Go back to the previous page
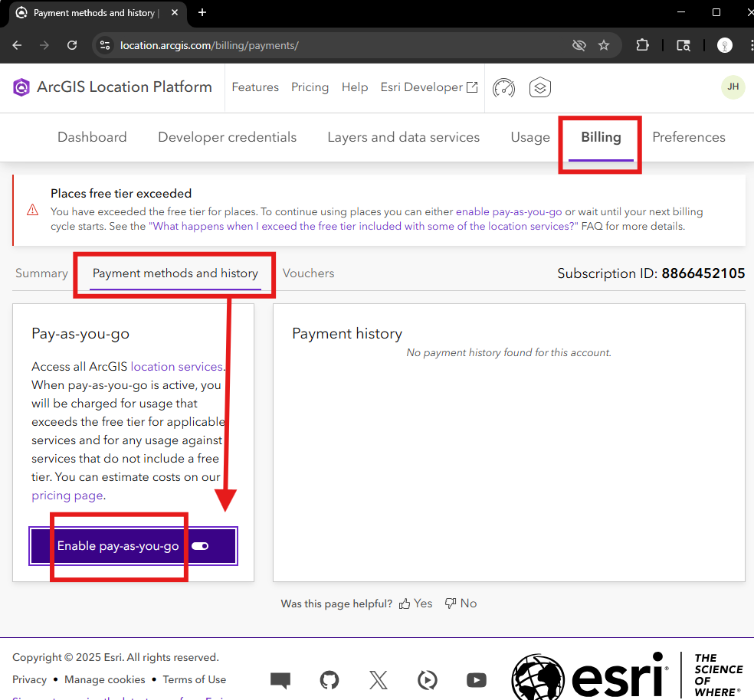 point(18,45)
